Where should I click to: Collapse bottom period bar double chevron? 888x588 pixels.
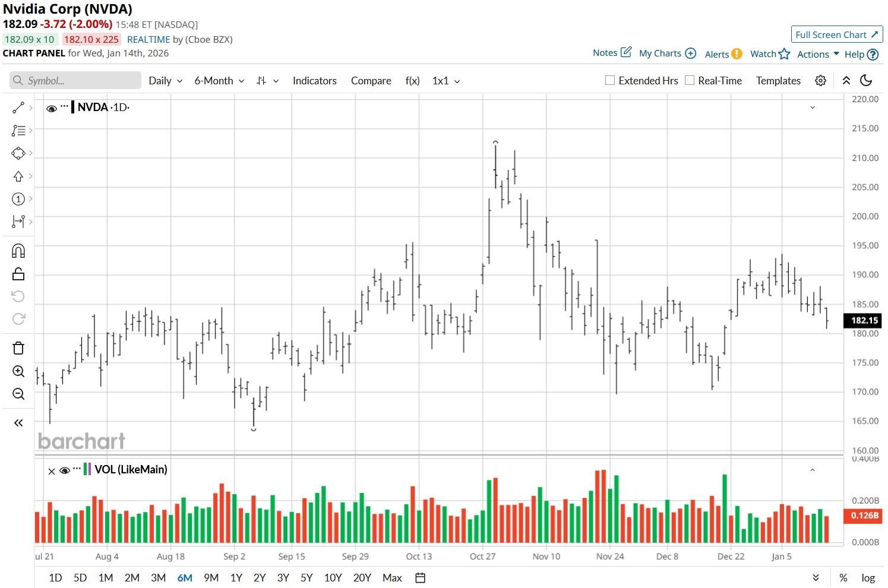point(816,578)
